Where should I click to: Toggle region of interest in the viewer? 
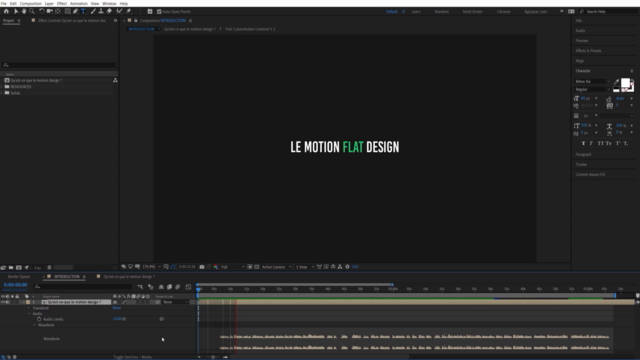[x=250, y=267]
